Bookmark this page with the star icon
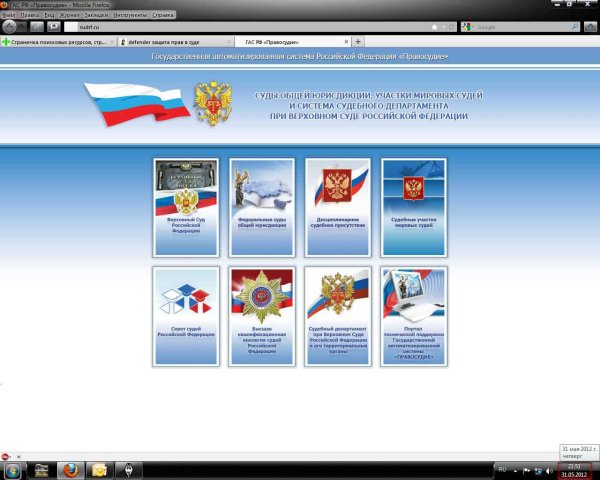Viewport: 600px width, 480px height. (x=435, y=27)
